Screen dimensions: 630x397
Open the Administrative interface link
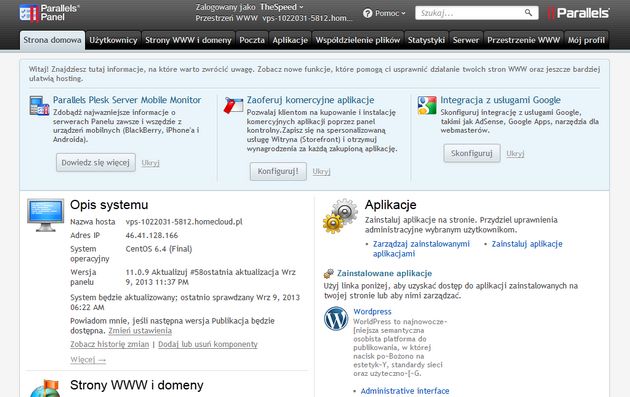405,391
